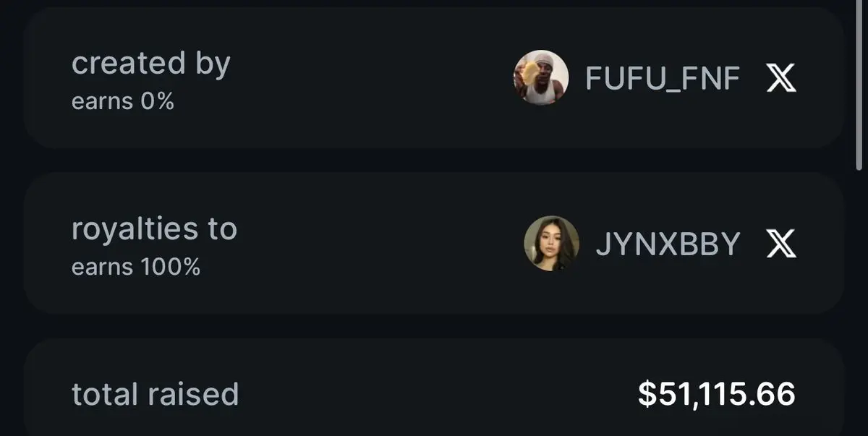
Task: Click the word 'raised' in the label
Action: coord(193,394)
